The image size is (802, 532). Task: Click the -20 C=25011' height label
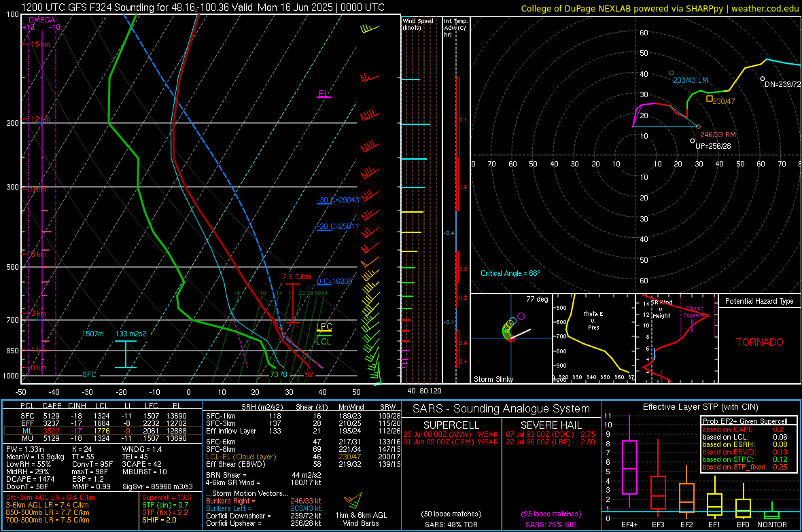tap(338, 226)
